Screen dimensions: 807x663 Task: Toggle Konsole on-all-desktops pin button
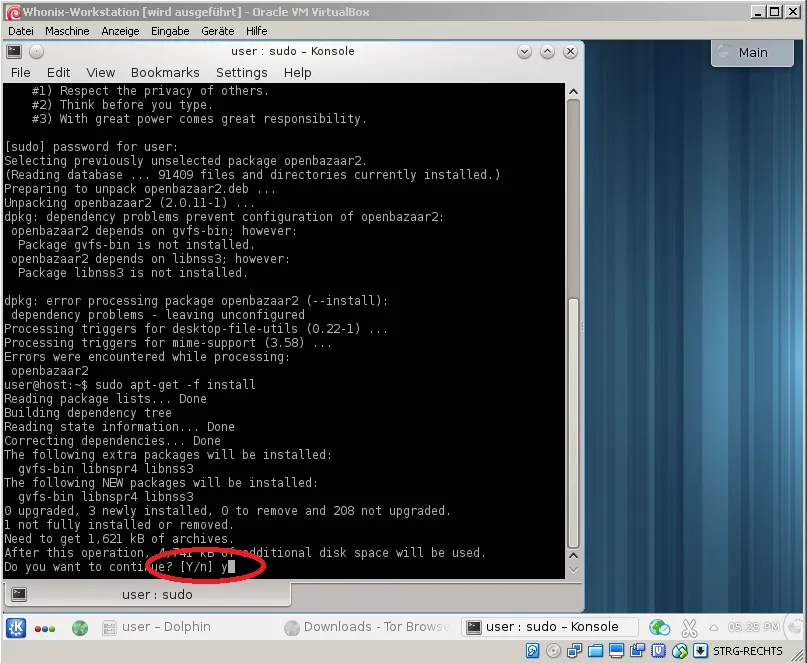click(36, 51)
